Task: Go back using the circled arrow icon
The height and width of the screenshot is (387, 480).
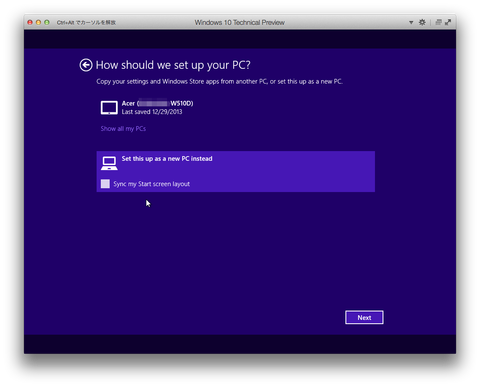Action: click(86, 65)
